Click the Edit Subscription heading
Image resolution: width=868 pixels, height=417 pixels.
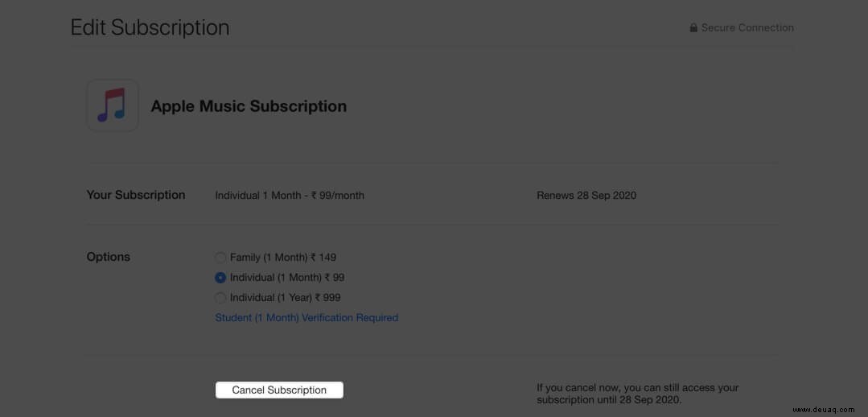click(150, 27)
